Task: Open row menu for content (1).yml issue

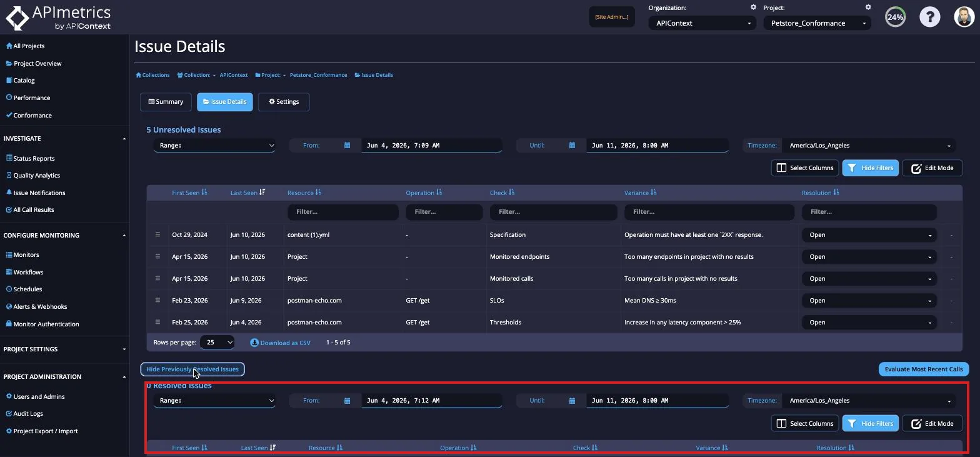Action: pos(157,234)
